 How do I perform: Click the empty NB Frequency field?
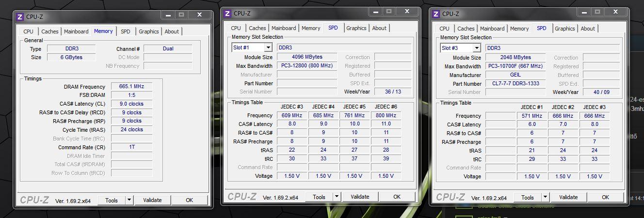[168, 66]
